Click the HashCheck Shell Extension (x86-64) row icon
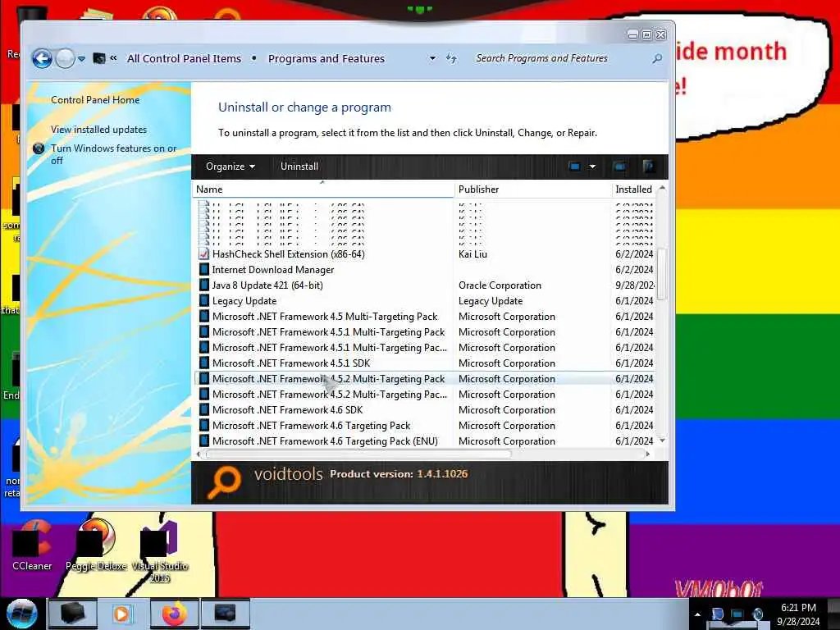The image size is (840, 630). pos(204,254)
